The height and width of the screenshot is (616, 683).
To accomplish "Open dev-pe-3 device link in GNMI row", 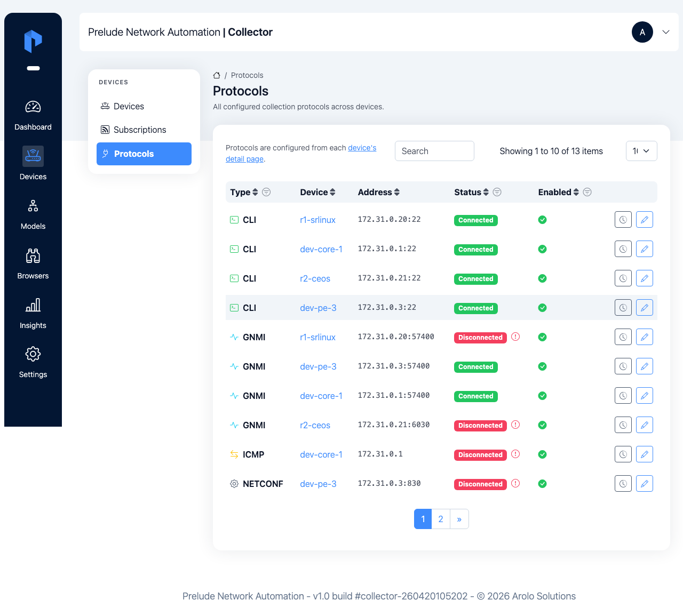I will [319, 366].
